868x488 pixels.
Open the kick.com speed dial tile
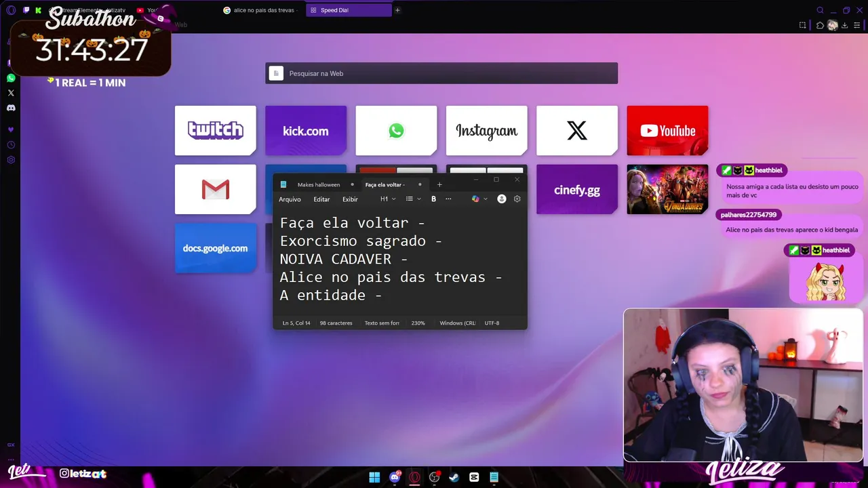pyautogui.click(x=306, y=130)
